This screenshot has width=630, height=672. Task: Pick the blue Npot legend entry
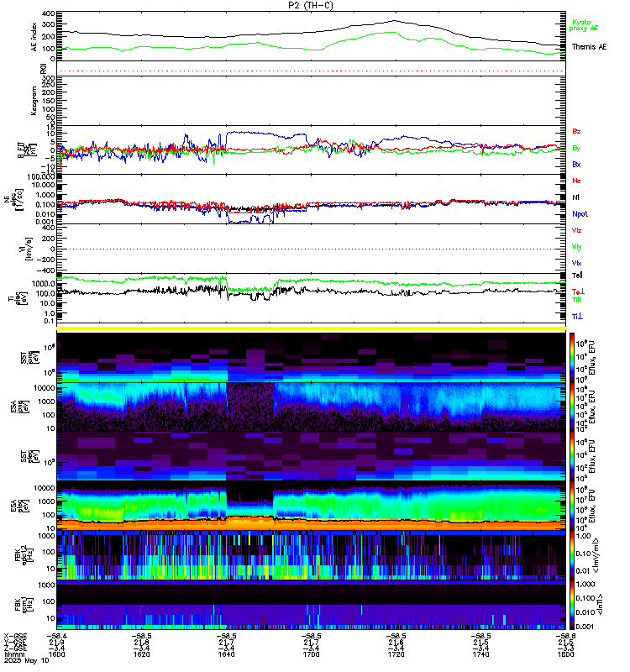click(580, 214)
